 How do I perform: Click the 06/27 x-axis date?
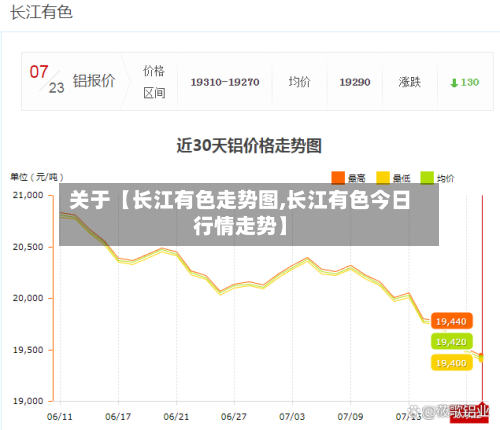234,417
